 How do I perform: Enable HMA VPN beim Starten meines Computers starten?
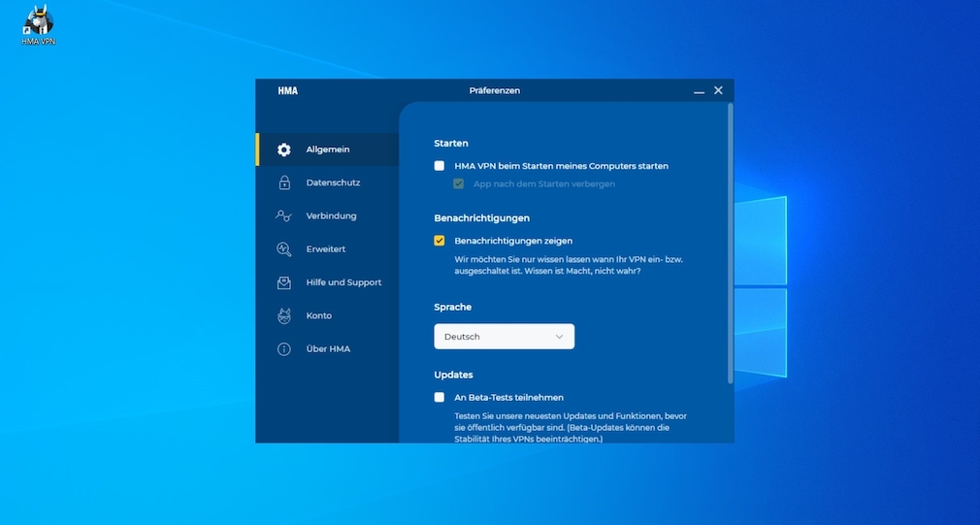tap(440, 166)
